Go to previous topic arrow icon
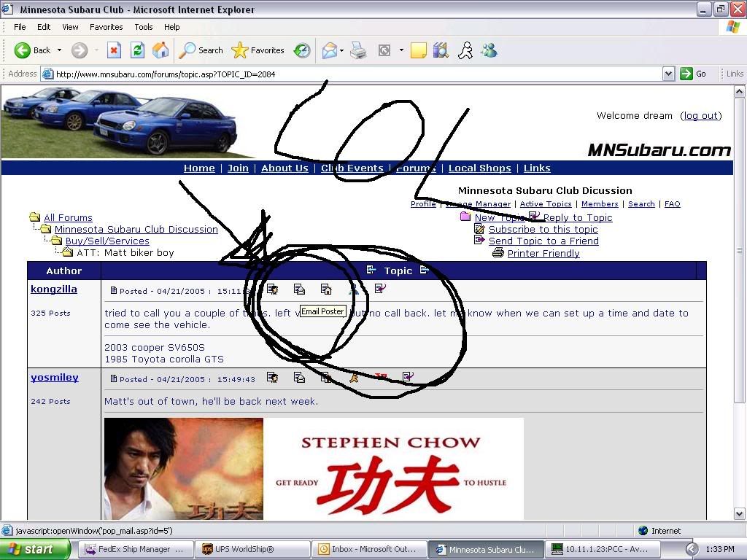This screenshot has width=747, height=560. pos(371,271)
